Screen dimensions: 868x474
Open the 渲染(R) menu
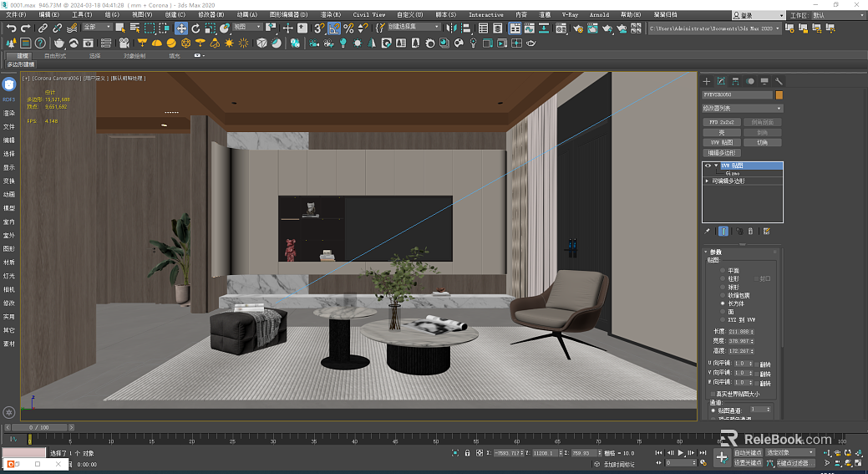pyautogui.click(x=331, y=15)
